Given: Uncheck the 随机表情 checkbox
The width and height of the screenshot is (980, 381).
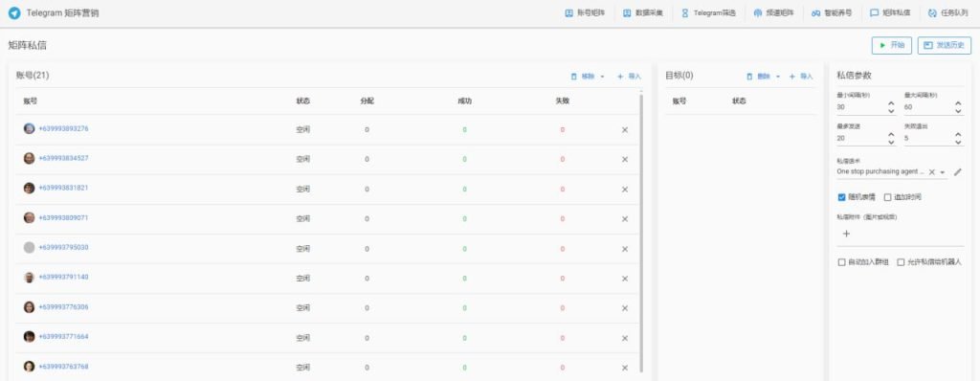Looking at the screenshot, I should pyautogui.click(x=841, y=197).
